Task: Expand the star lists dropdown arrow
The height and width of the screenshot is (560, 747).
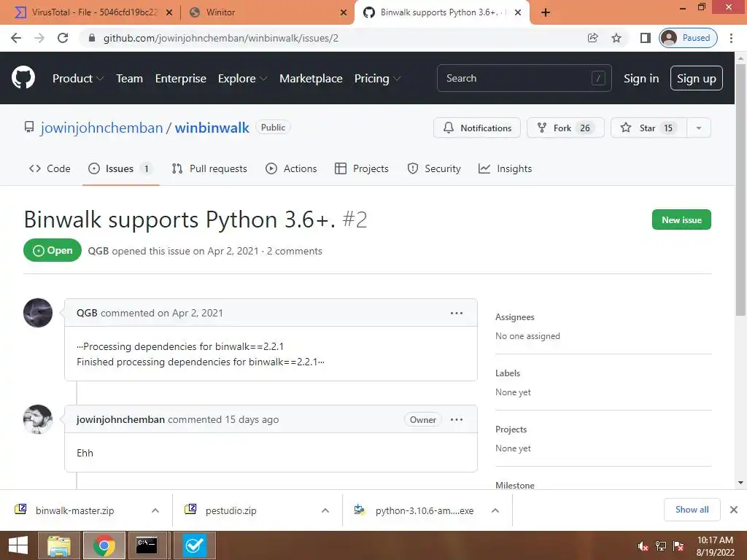Action: click(699, 128)
